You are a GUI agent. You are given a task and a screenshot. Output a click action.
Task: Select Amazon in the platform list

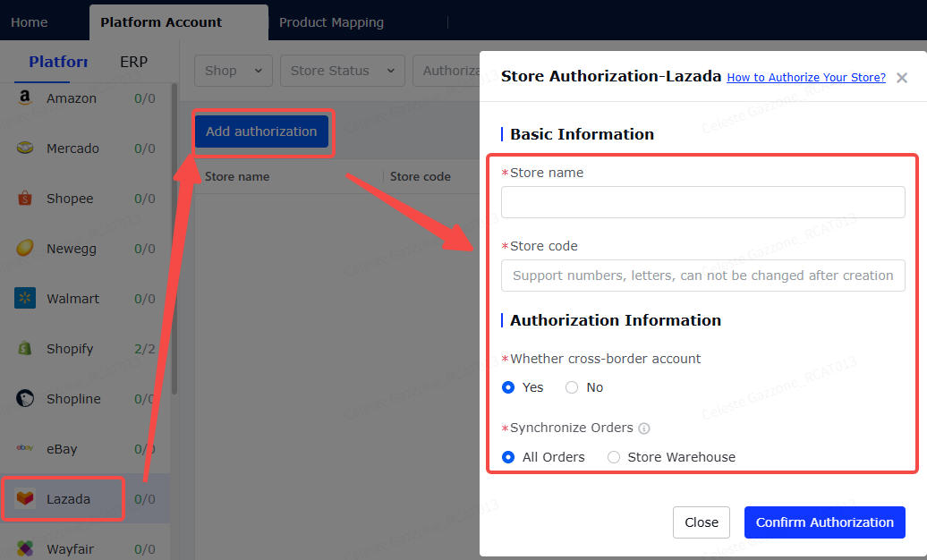[x=85, y=98]
